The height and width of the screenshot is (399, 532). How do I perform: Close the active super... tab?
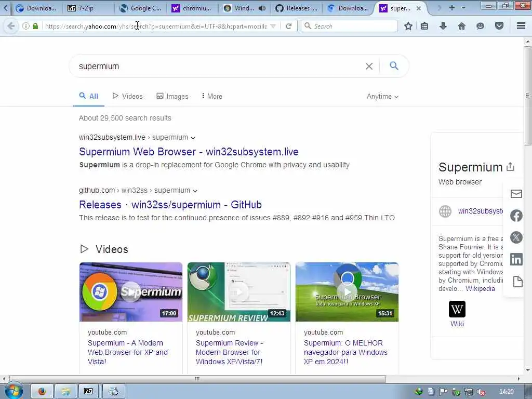click(419, 8)
